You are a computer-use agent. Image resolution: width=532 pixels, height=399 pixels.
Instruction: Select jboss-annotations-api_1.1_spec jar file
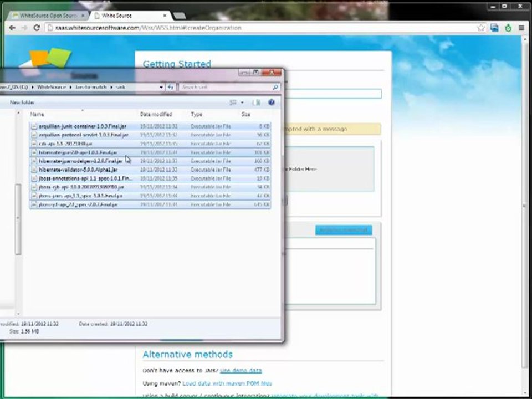click(150, 178)
